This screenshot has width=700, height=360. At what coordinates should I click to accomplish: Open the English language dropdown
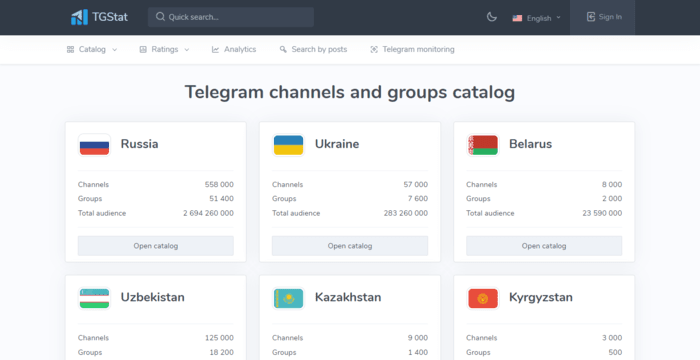[536, 18]
